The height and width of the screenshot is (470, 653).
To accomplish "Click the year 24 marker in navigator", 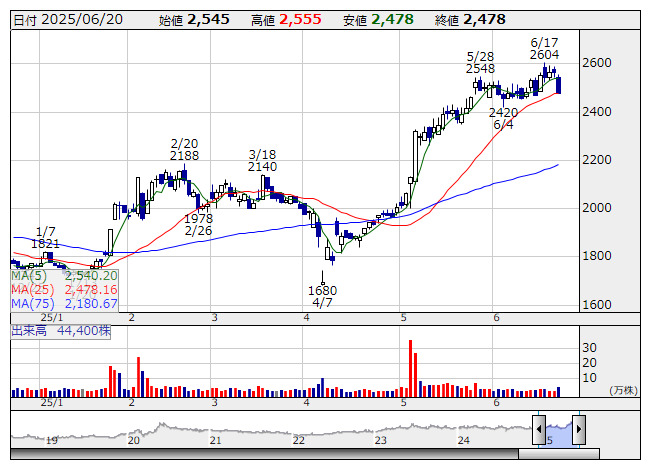I will point(464,440).
